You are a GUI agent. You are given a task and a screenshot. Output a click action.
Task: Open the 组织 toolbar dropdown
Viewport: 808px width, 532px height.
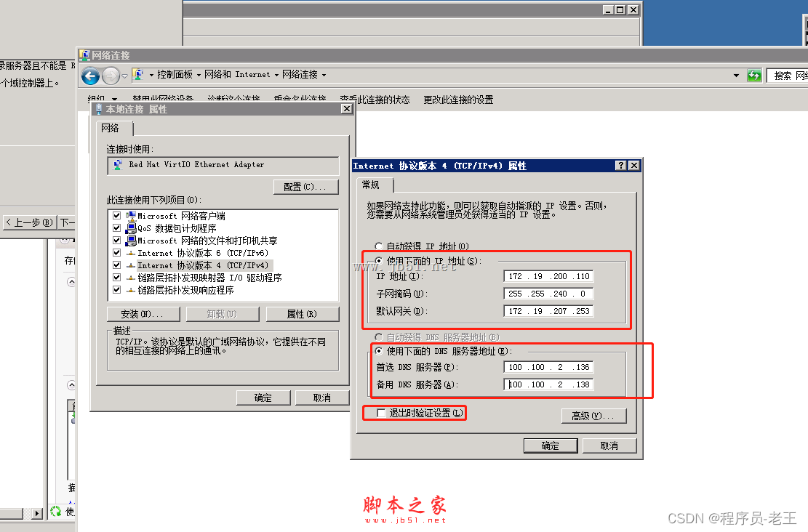click(103, 99)
